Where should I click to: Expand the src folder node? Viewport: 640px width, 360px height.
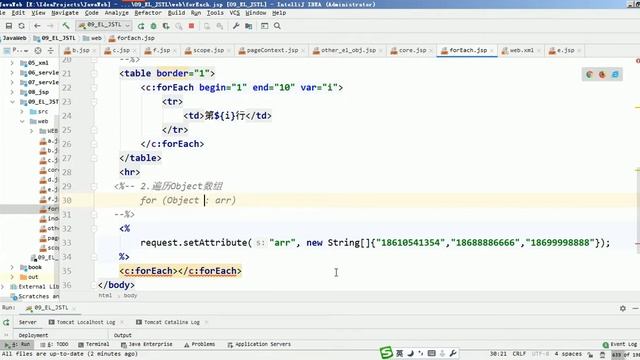point(22,111)
